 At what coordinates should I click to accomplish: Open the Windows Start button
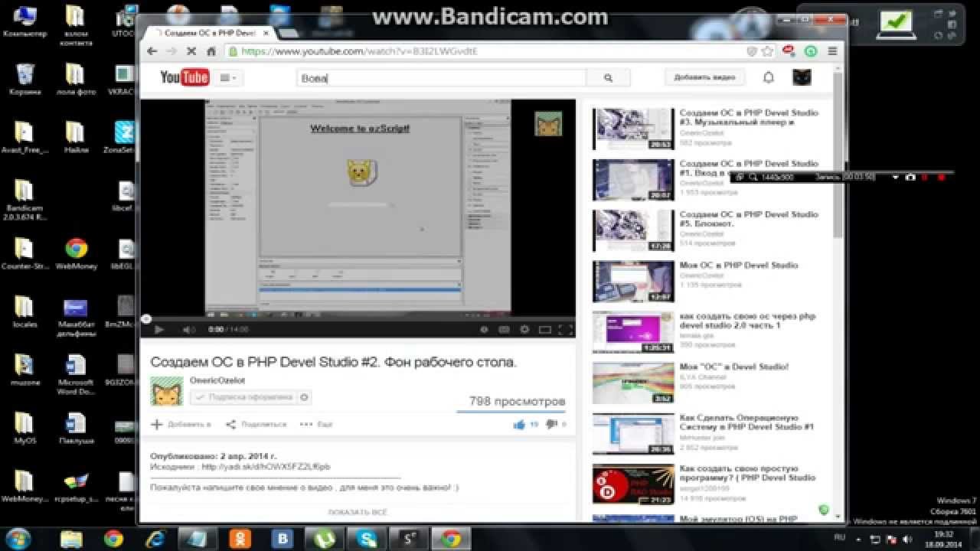click(17, 538)
